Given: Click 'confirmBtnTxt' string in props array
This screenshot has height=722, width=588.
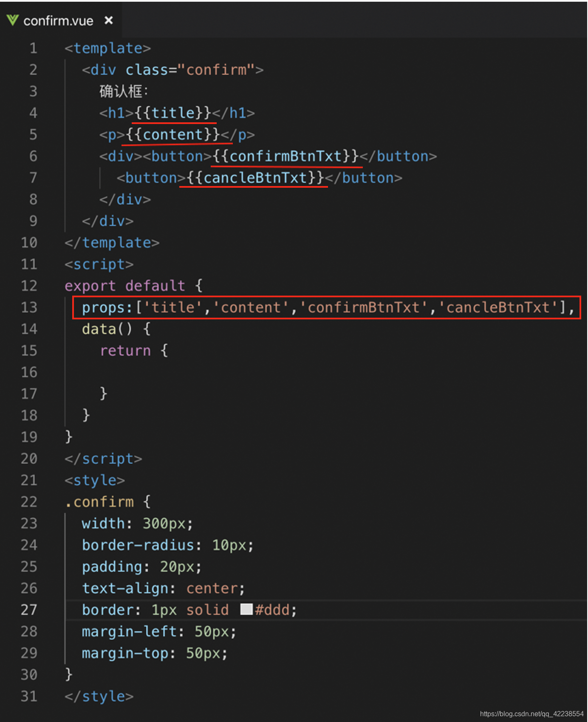Looking at the screenshot, I should [x=364, y=307].
